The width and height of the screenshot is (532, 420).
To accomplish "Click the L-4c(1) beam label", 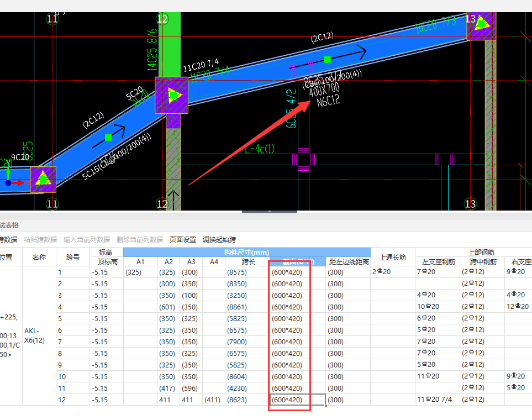I will tap(260, 149).
